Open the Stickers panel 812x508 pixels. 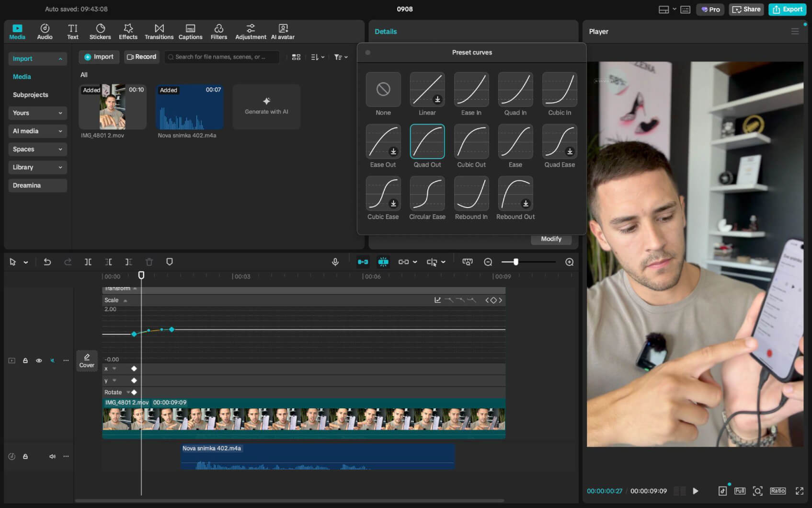pyautogui.click(x=100, y=32)
